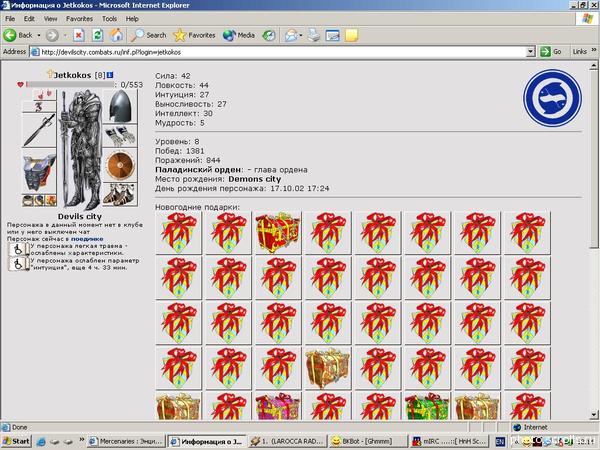Select the earrings equipment slot
Image resolution: width=600 pixels, height=450 pixels.
(44, 94)
